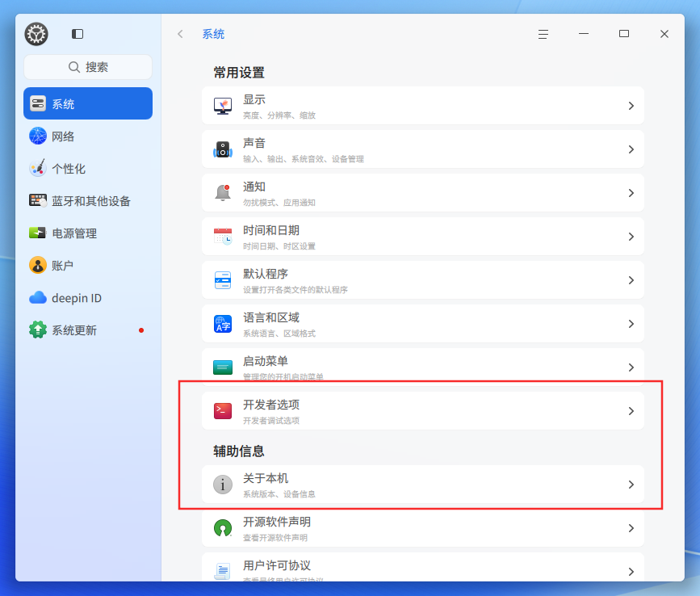The width and height of the screenshot is (700, 596).
Task: Click the 通知 bell icon
Action: coord(223,193)
